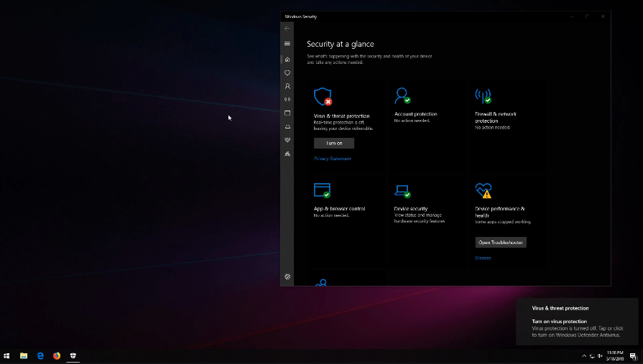Open App & browser control sidebar icon

[287, 113]
